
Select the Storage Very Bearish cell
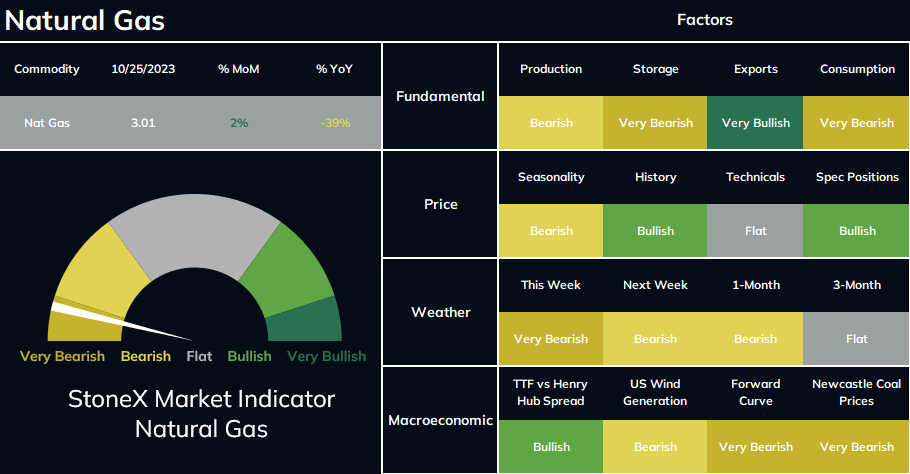click(655, 122)
